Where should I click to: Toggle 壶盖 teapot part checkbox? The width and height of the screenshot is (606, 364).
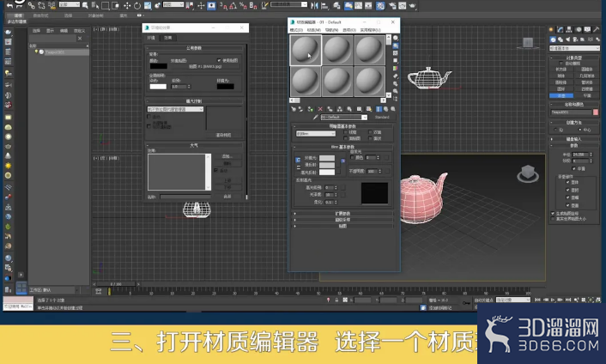tap(567, 205)
